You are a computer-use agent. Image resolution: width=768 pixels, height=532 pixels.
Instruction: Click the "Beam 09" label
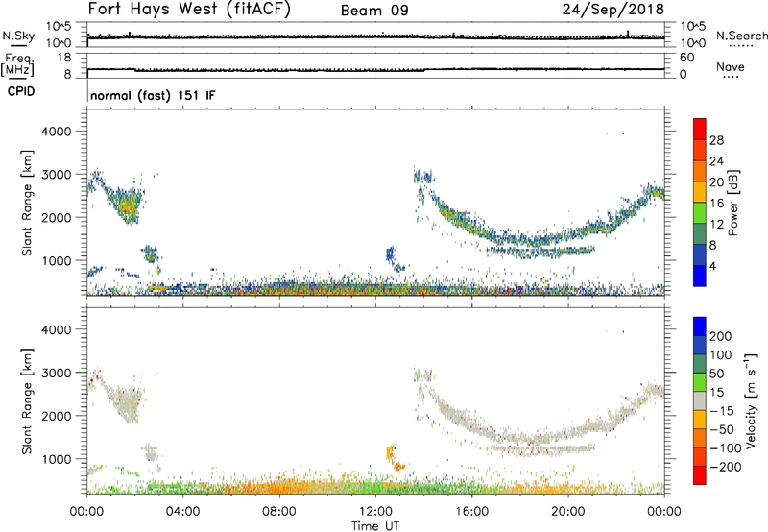[374, 11]
